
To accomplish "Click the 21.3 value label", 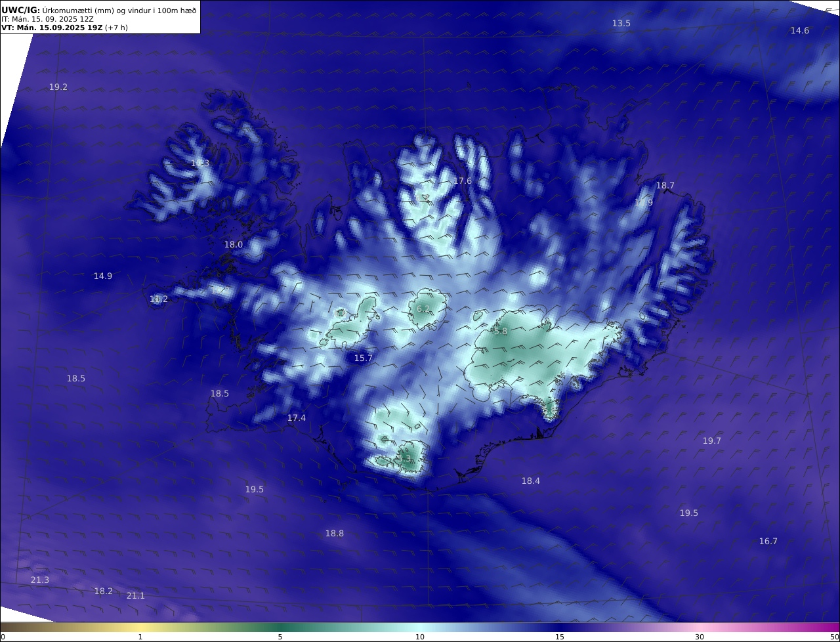I will (x=40, y=580).
